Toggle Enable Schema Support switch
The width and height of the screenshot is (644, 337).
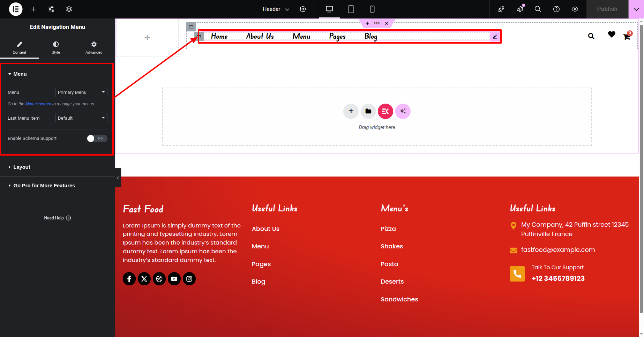point(97,138)
